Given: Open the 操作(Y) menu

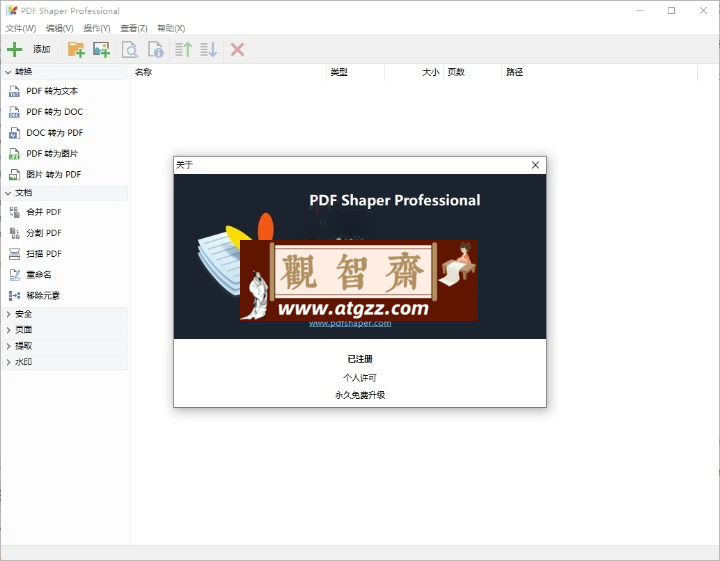Looking at the screenshot, I should coord(96,28).
